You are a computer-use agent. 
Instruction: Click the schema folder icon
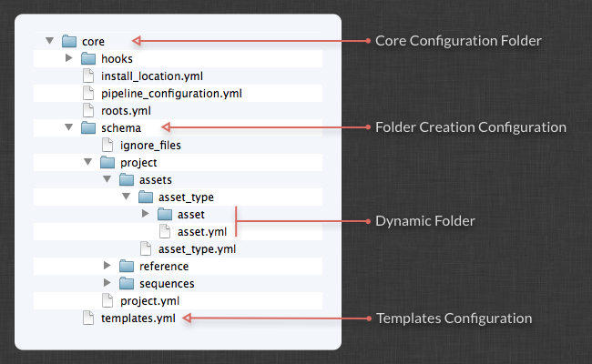87,127
